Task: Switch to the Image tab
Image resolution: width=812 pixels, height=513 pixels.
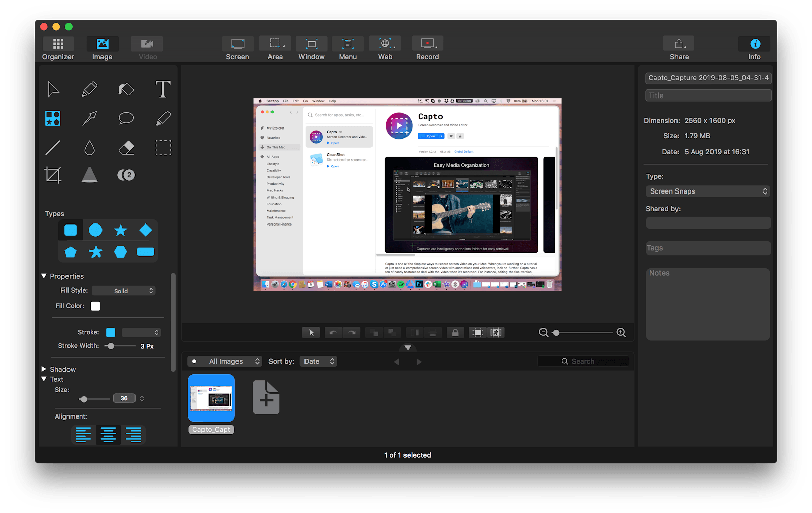Action: click(x=103, y=49)
